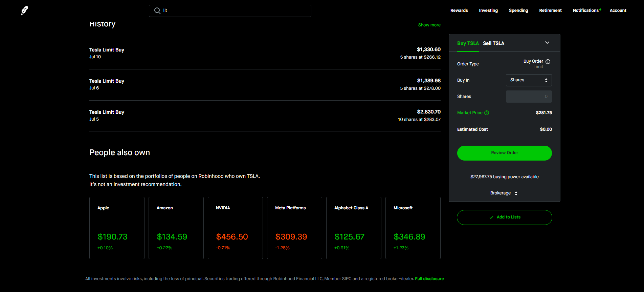Open Notifications in the top navigation

coord(586,11)
